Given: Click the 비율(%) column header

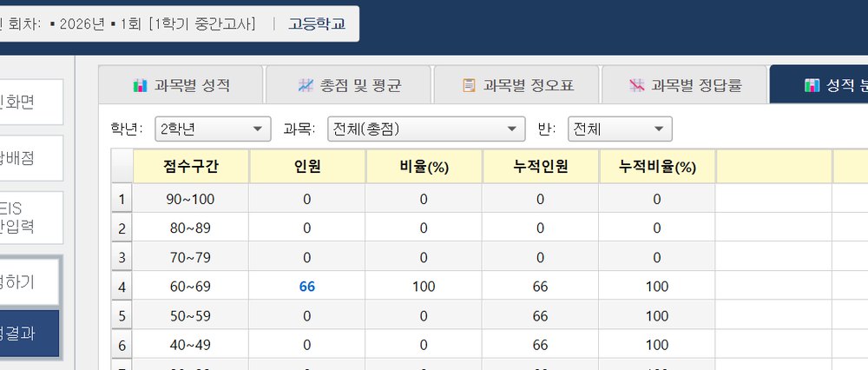Looking at the screenshot, I should (x=424, y=167).
